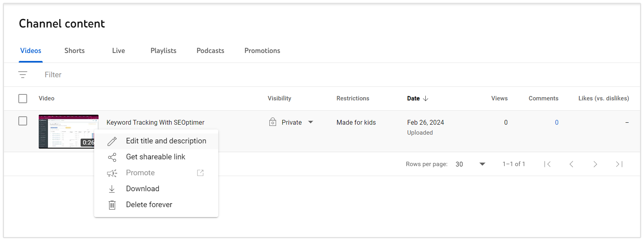Click the download arrow icon
This screenshot has width=644, height=241.
point(112,189)
